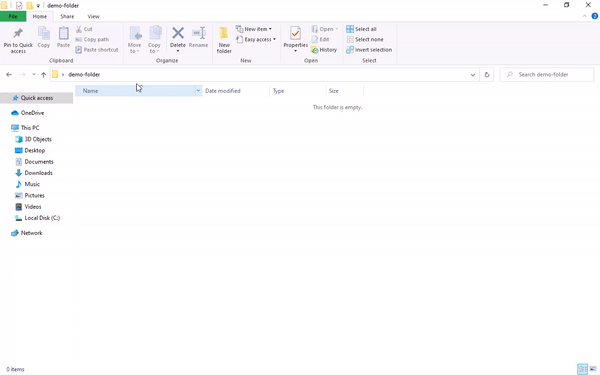
Task: Select Quick access in navigation pane
Action: [x=37, y=98]
